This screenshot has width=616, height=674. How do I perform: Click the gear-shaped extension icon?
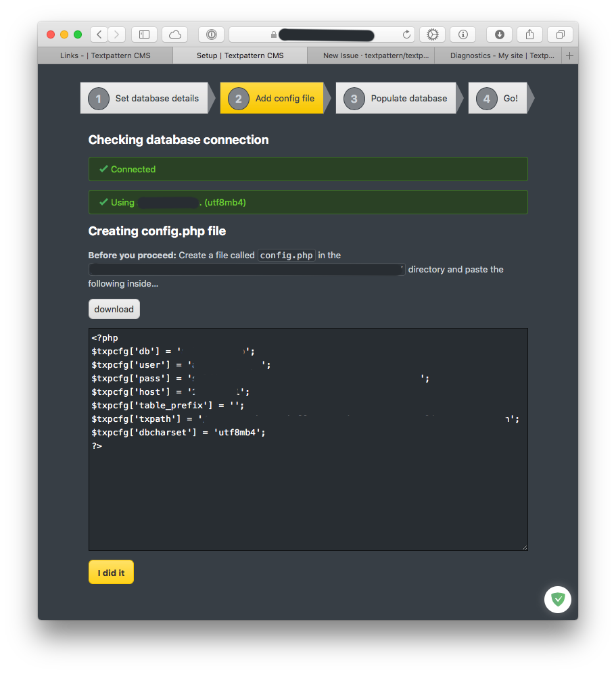(x=432, y=34)
